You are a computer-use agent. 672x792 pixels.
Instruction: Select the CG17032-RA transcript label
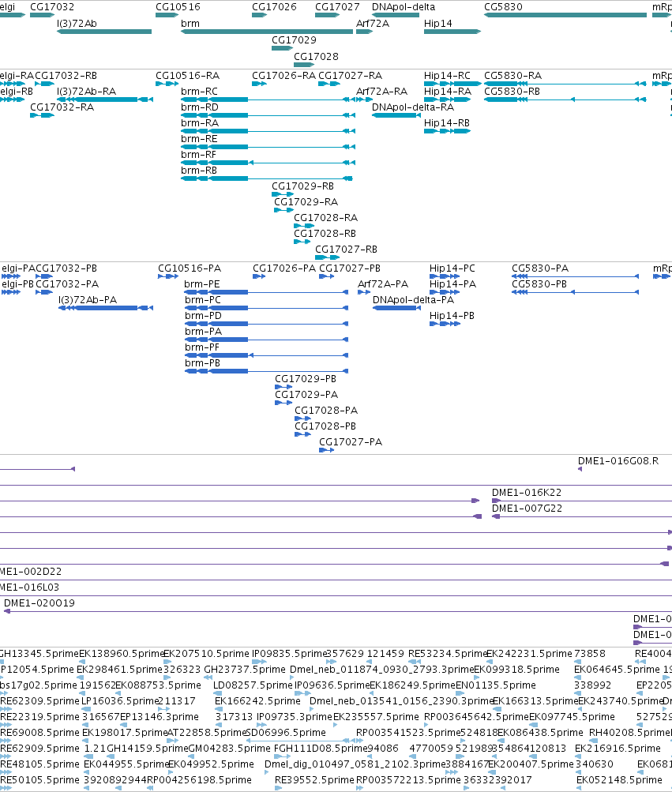[x=62, y=107]
